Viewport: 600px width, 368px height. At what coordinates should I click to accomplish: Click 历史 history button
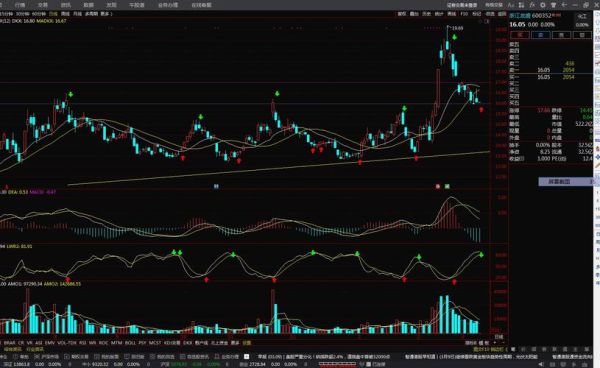tap(426, 14)
